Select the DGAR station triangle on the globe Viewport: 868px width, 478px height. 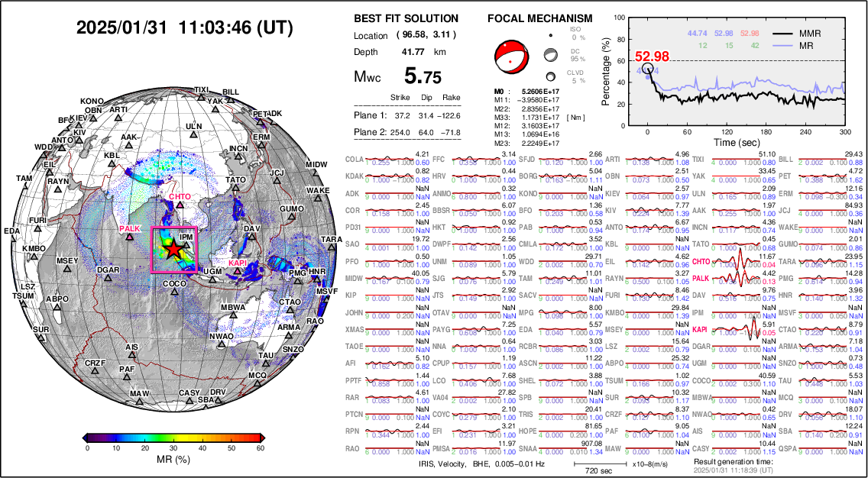click(108, 278)
